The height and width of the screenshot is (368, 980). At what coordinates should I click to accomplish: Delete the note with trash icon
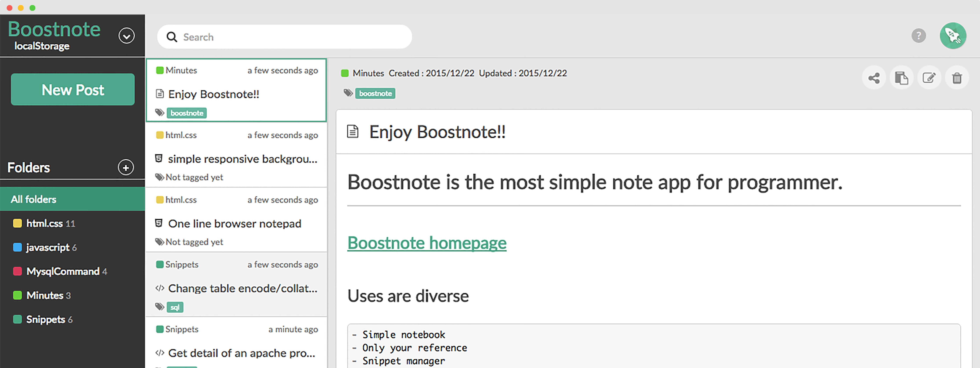pyautogui.click(x=957, y=78)
